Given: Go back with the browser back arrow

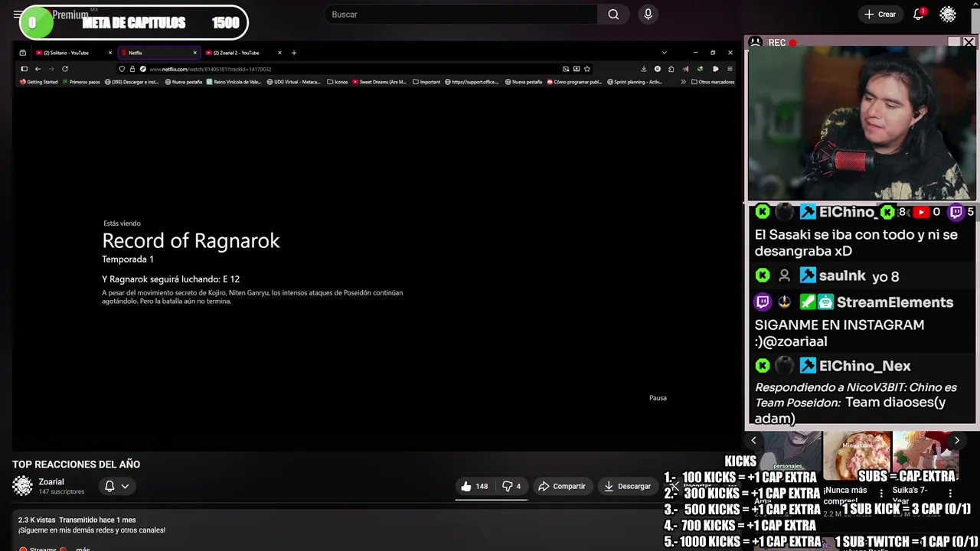Looking at the screenshot, I should (38, 69).
